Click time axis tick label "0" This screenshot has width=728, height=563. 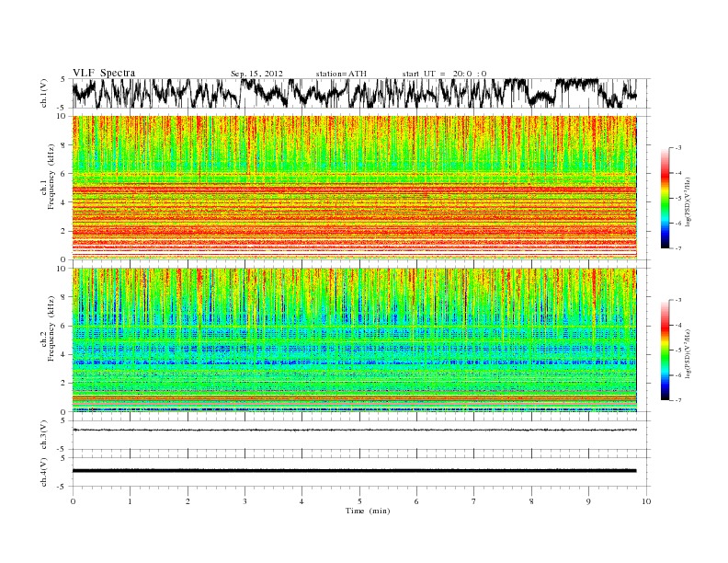73,501
